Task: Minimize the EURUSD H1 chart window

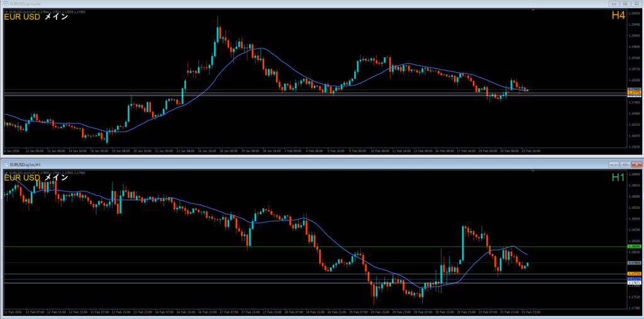Action: pos(614,164)
